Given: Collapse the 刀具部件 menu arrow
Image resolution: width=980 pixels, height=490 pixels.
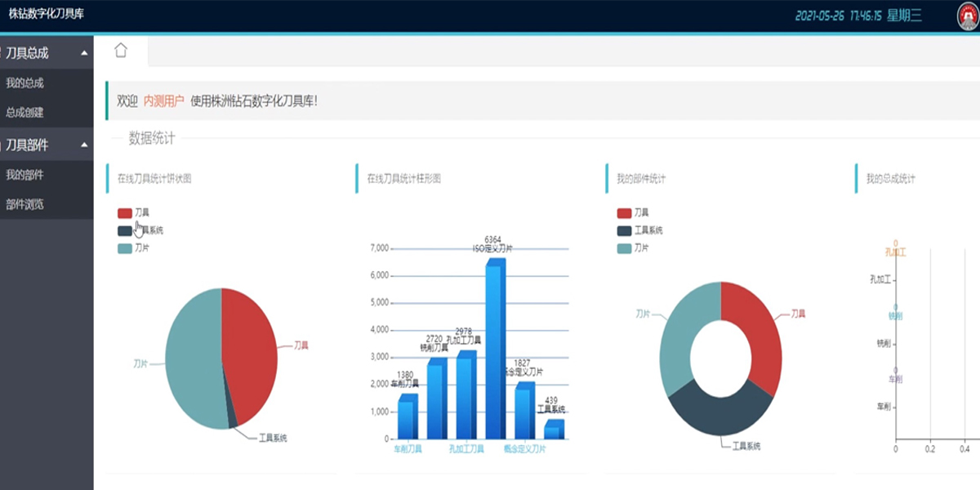Looking at the screenshot, I should (x=84, y=145).
